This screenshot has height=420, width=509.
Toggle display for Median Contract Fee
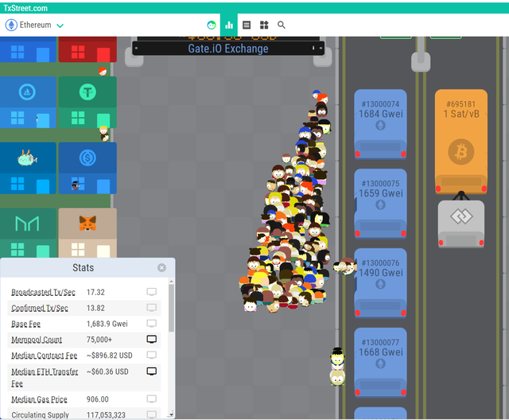click(152, 355)
